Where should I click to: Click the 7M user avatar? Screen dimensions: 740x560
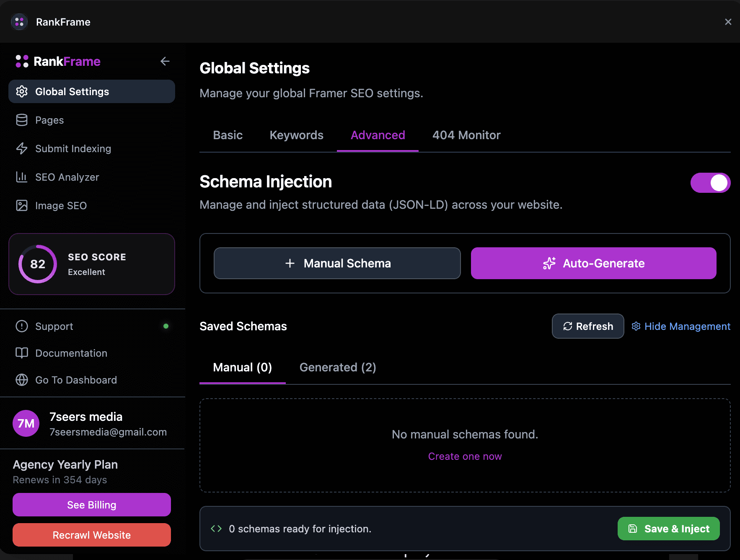click(x=26, y=423)
